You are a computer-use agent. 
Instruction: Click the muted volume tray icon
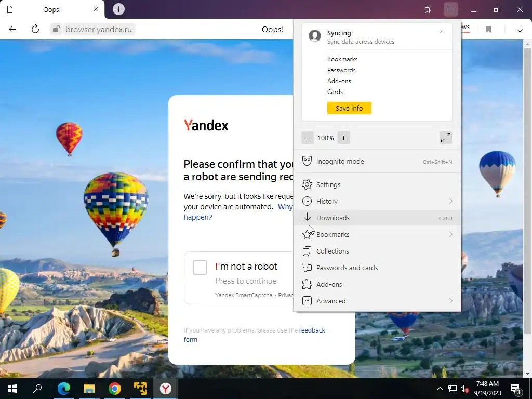[x=465, y=389]
